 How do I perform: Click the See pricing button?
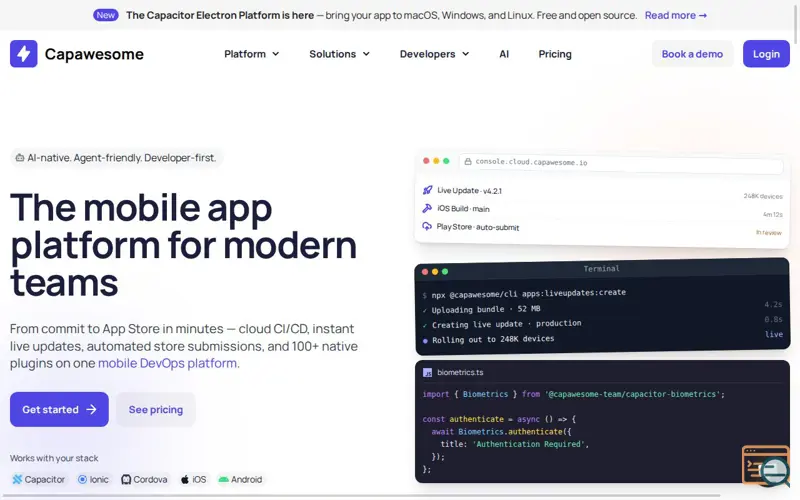click(x=156, y=409)
